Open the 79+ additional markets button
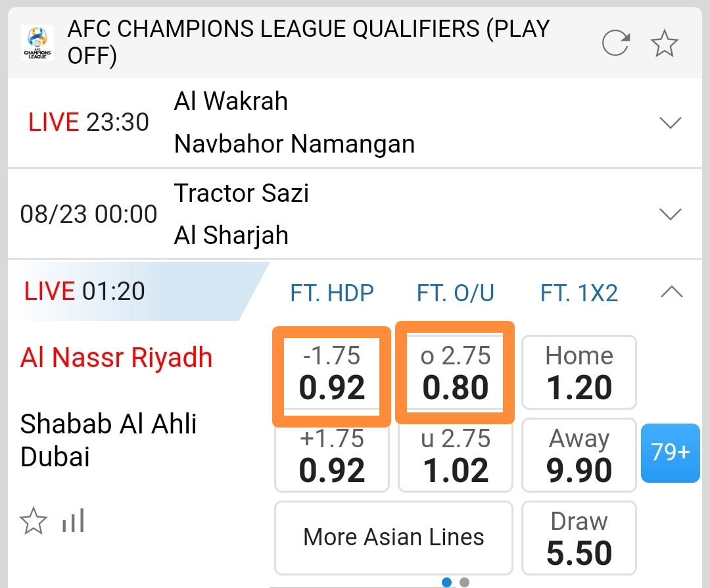710x588 pixels. 670,453
